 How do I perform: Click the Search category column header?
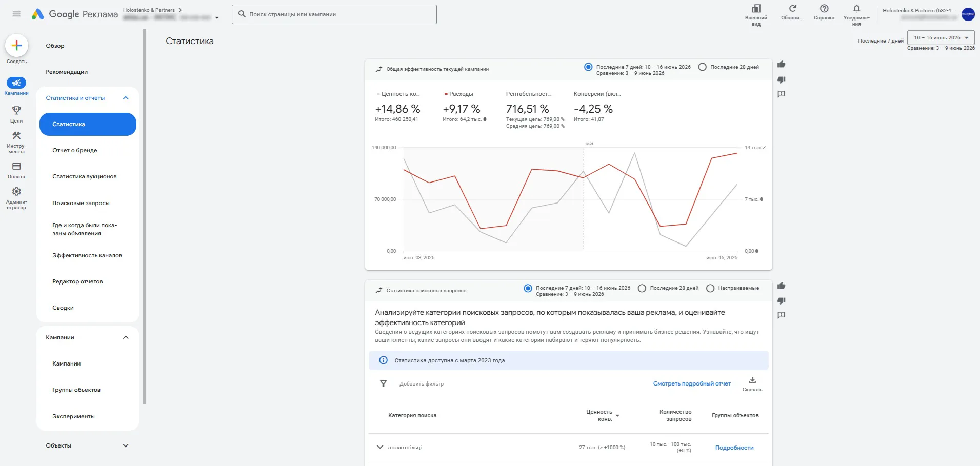412,416
